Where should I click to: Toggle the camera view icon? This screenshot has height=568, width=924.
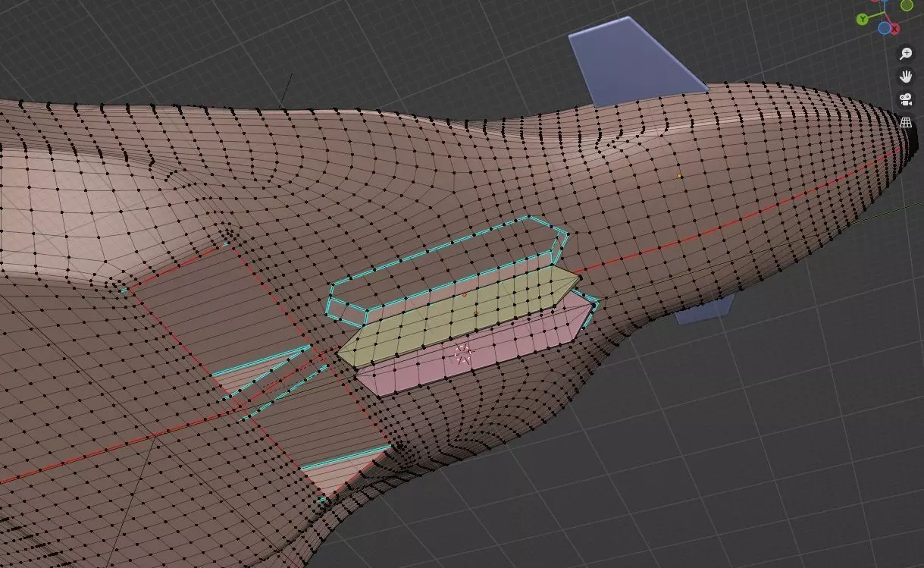[x=906, y=99]
